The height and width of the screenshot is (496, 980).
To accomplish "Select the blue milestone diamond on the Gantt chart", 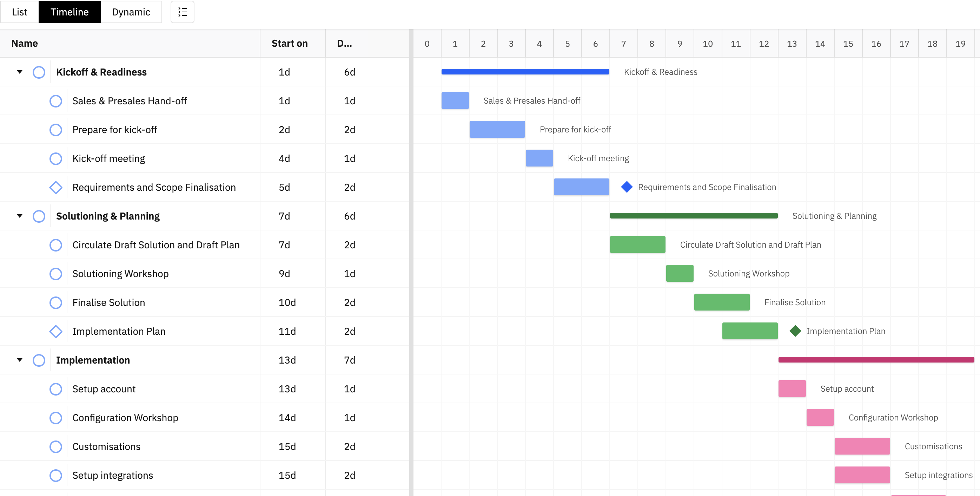I will point(626,187).
